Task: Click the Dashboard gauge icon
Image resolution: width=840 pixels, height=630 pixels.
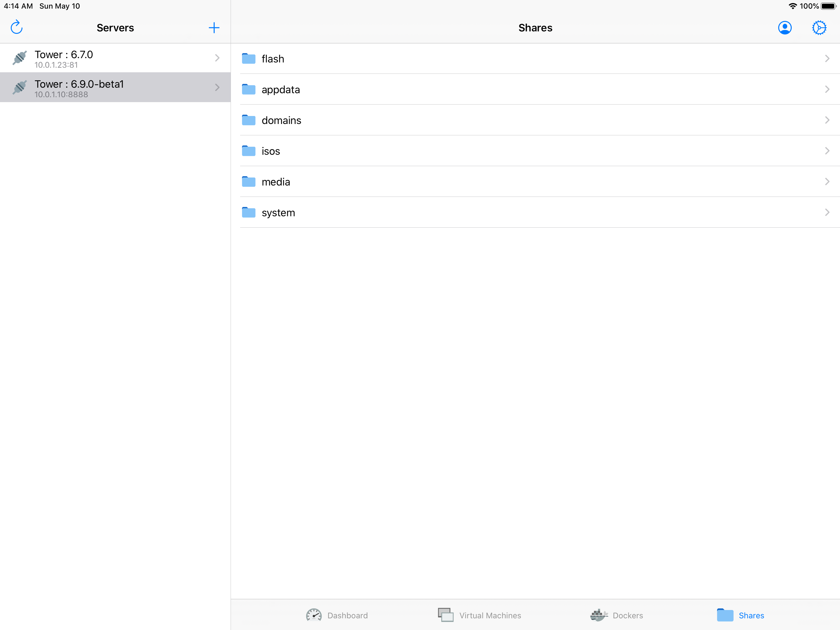Action: tap(314, 615)
